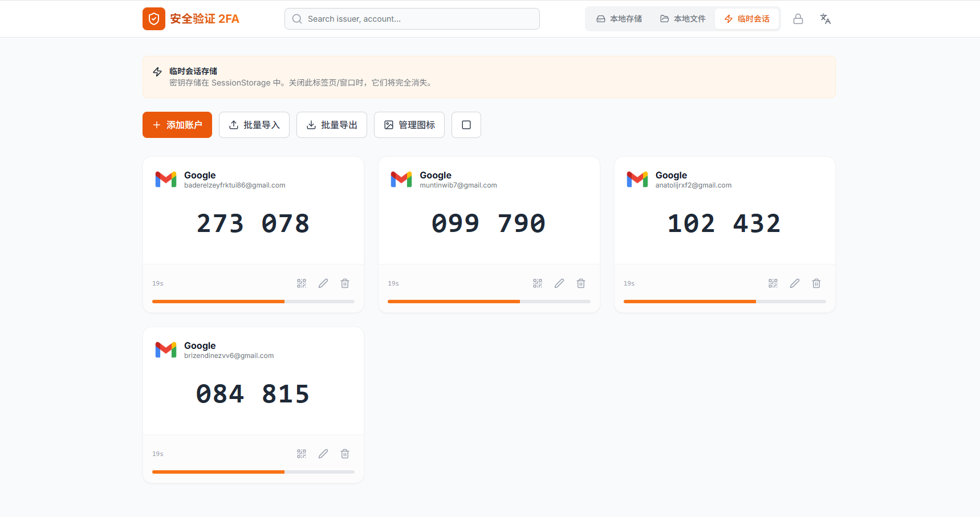980x517 pixels.
Task: Edit the muntinwib7 Google account
Action: pos(559,283)
